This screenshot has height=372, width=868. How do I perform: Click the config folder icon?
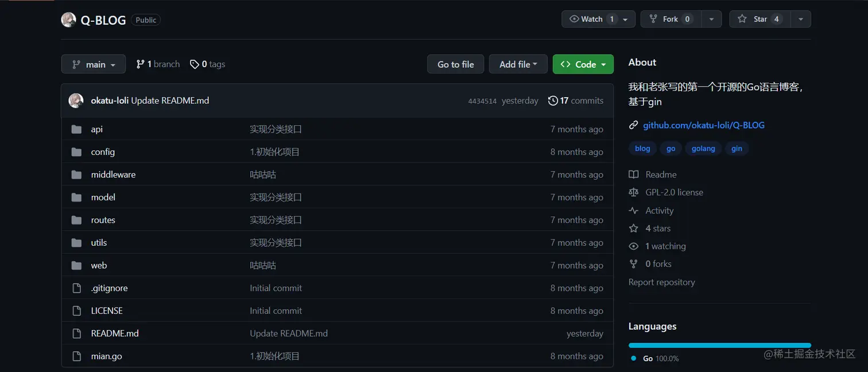(x=76, y=152)
